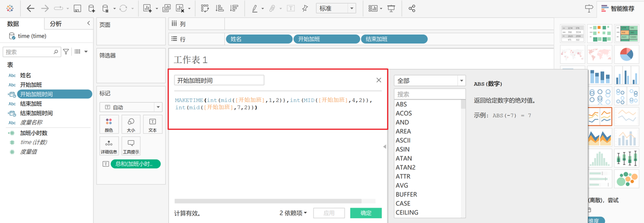This screenshot has width=644, height=223.
Task: Close the calculation editor with X
Action: 378,80
